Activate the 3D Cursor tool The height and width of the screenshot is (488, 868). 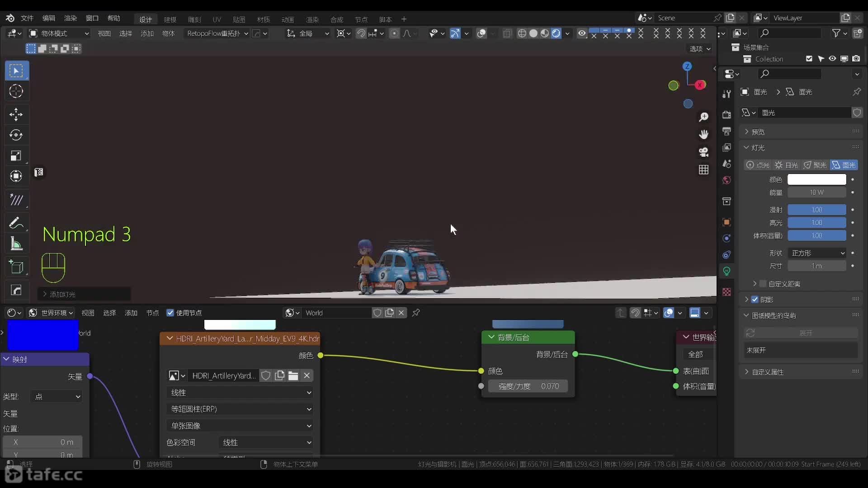16,91
